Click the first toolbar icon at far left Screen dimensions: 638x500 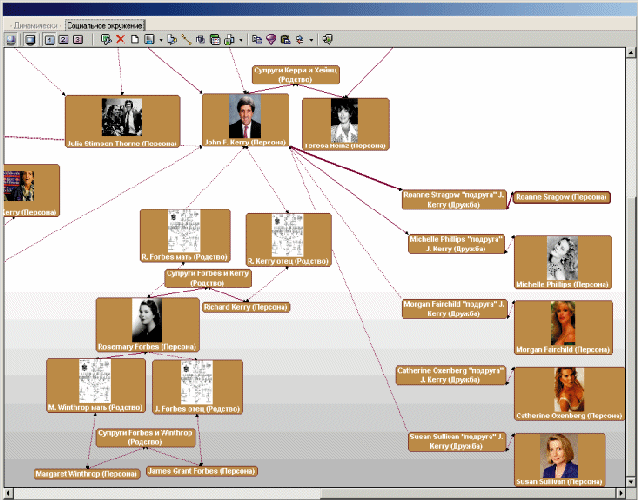[11, 39]
